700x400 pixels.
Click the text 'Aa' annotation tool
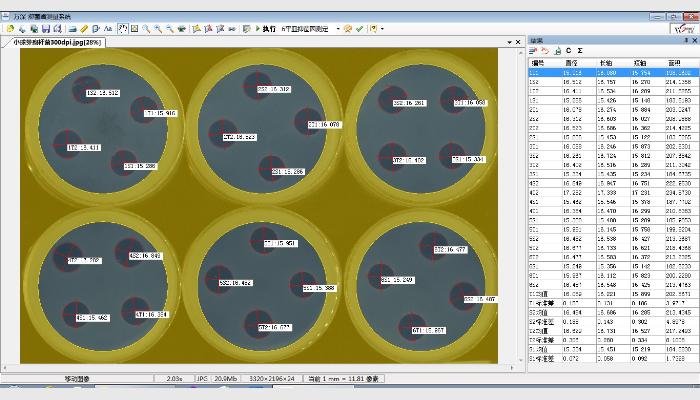click(108, 29)
